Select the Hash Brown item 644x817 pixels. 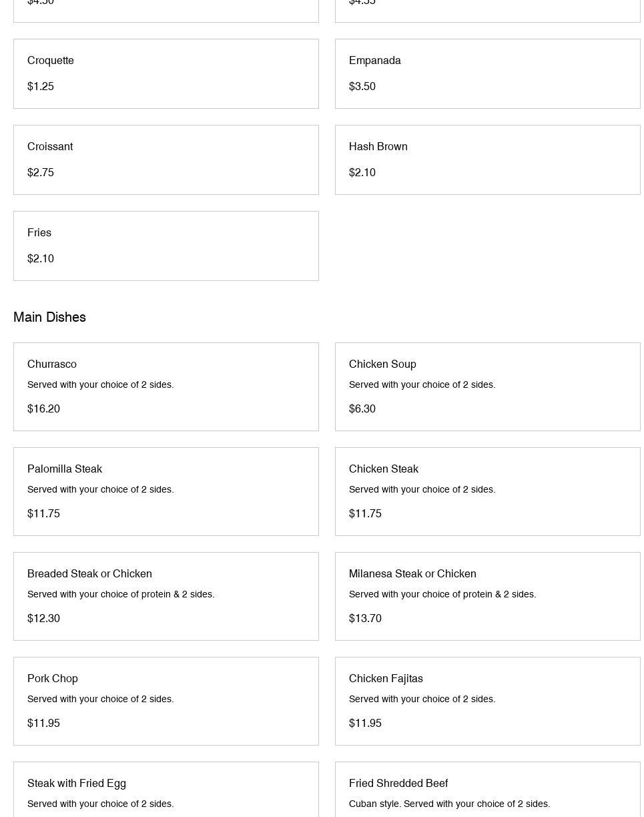(487, 160)
